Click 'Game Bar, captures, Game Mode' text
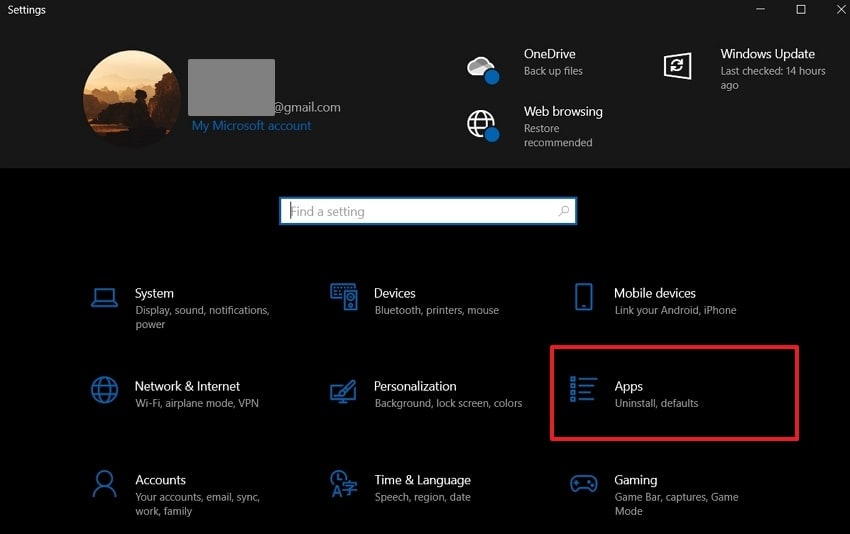Screen dimensions: 850x534 [677, 504]
